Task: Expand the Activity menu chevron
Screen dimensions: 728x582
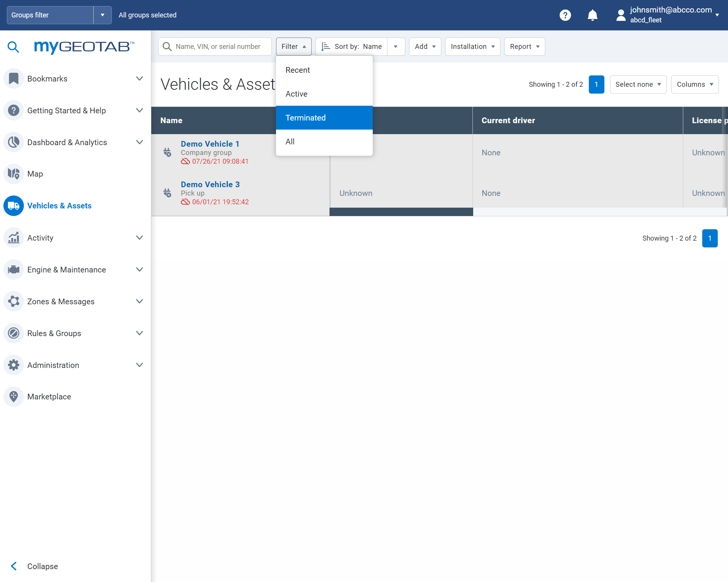Action: [x=139, y=238]
